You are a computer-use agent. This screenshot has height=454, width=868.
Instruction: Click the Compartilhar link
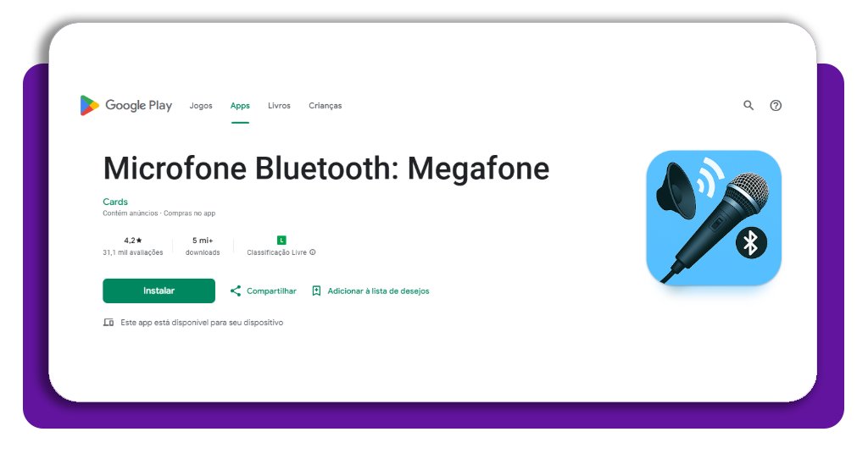coord(271,291)
